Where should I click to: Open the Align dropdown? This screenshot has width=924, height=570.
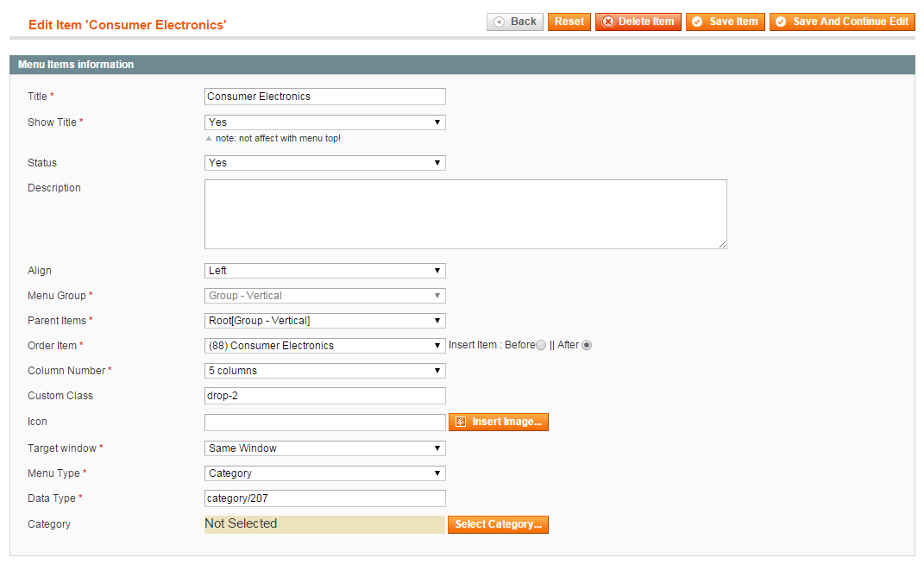324,271
